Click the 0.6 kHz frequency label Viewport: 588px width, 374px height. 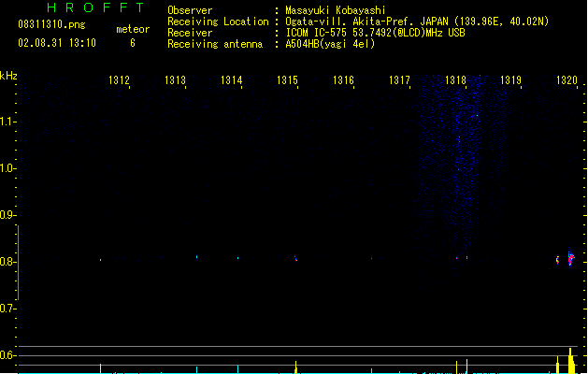coord(7,355)
